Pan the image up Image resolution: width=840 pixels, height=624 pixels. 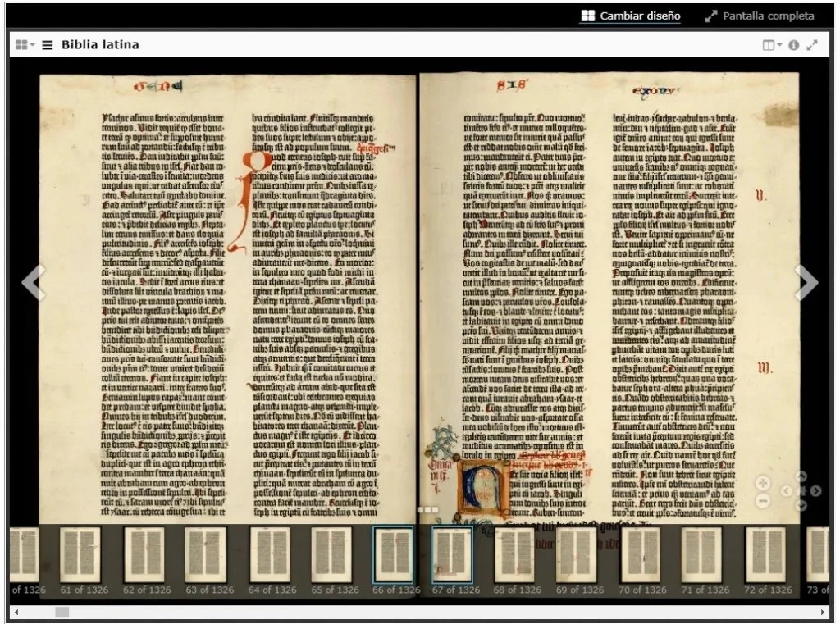801,476
